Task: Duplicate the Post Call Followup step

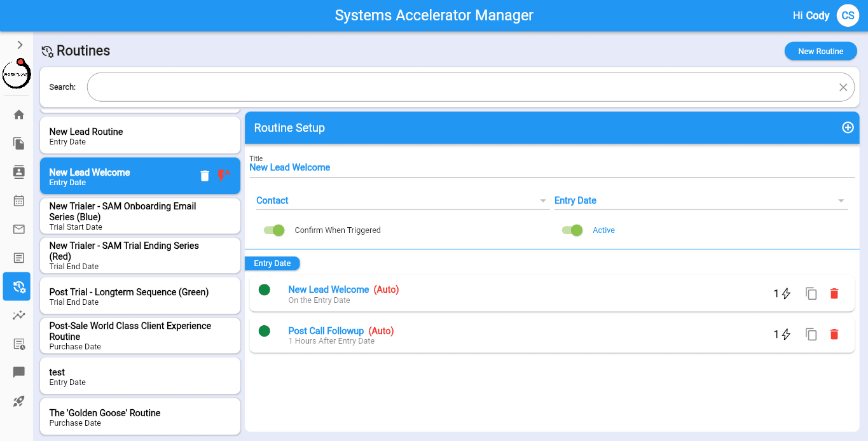Action: [811, 335]
